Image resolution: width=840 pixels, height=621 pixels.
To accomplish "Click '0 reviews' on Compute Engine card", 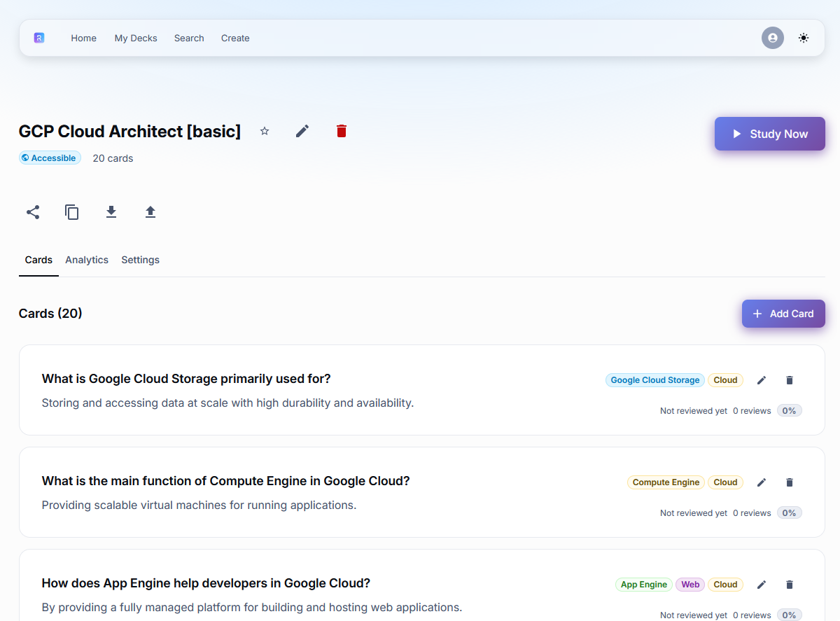I will pos(752,513).
